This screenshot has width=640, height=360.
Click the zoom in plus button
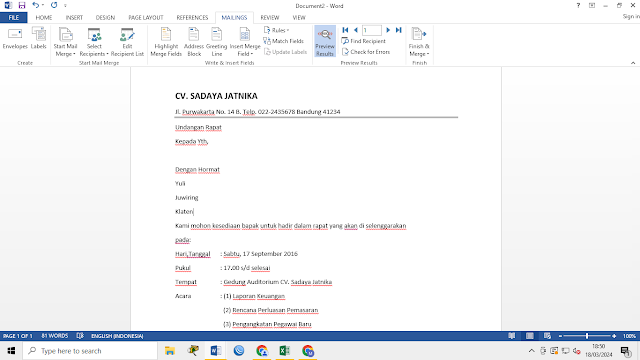pyautogui.click(x=614, y=336)
